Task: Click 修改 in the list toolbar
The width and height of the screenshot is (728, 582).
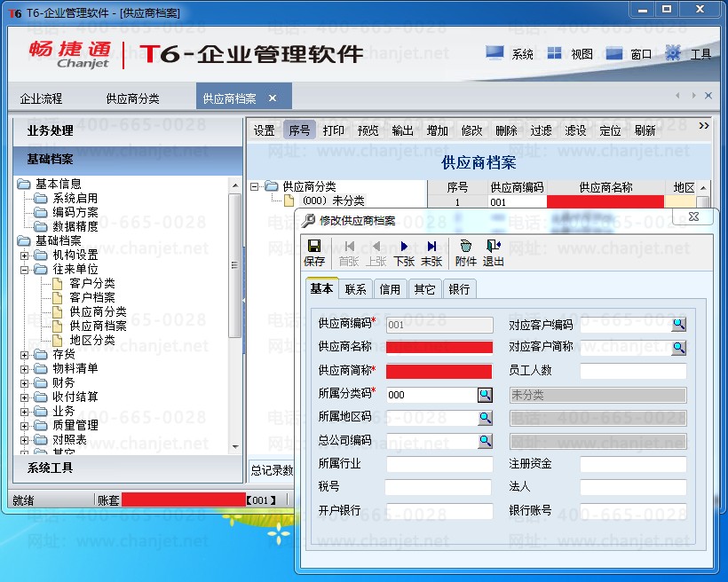Action: click(x=471, y=131)
